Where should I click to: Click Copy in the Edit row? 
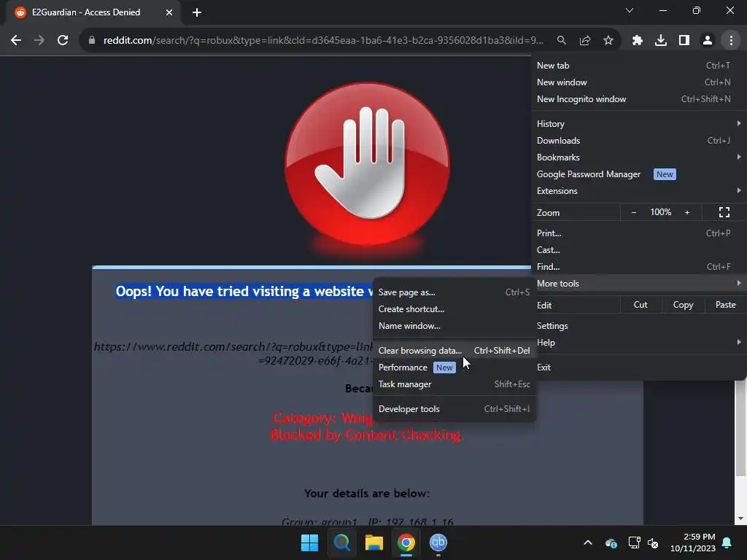(x=683, y=305)
